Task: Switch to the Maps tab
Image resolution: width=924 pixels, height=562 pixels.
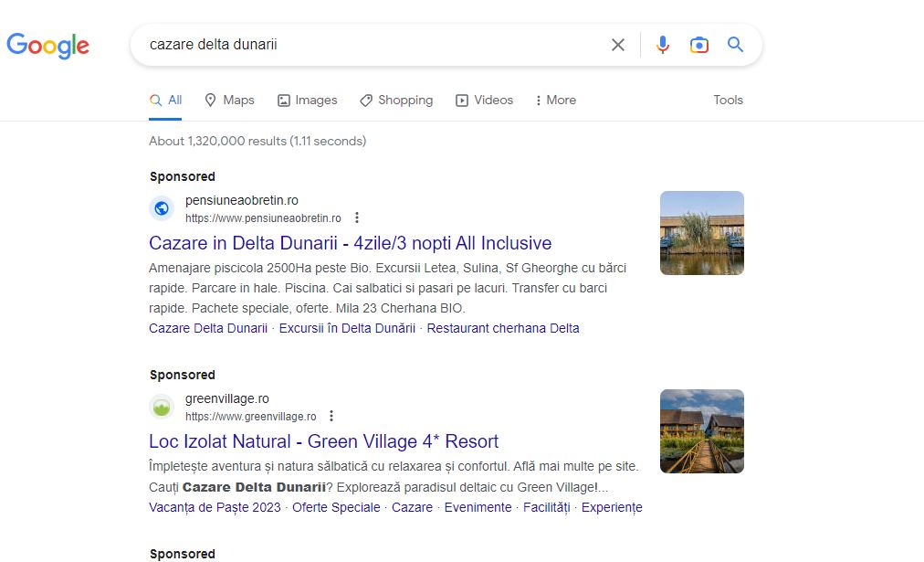Action: [x=229, y=101]
